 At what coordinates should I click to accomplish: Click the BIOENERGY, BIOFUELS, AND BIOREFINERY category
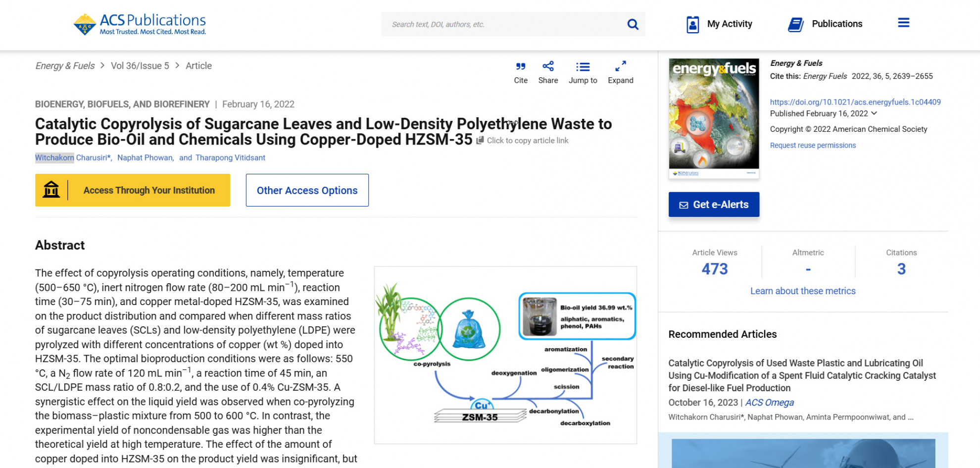point(122,104)
